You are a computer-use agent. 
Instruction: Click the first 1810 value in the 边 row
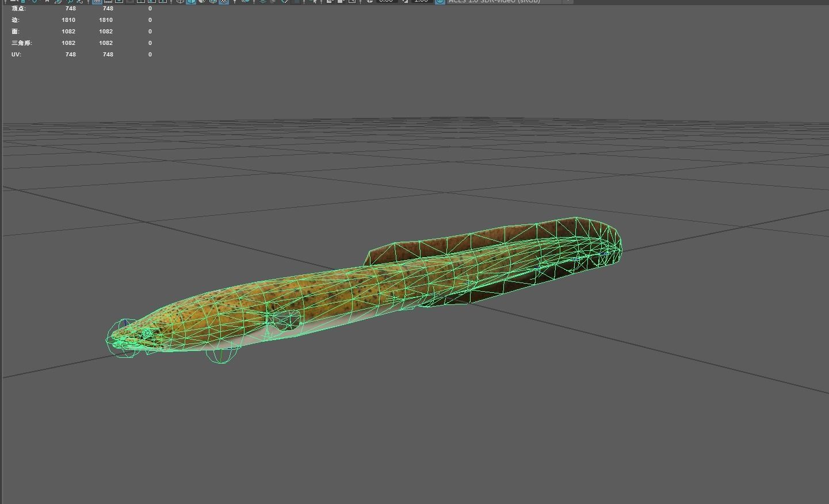68,20
